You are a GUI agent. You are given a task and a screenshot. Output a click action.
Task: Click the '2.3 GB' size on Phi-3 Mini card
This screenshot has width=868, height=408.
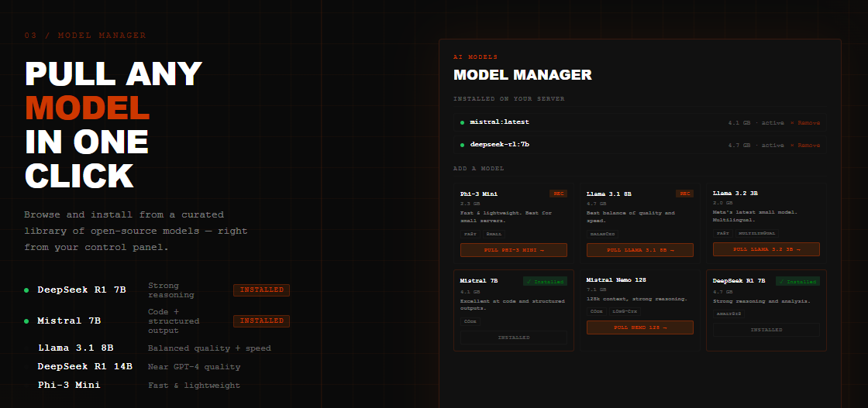tap(470, 204)
